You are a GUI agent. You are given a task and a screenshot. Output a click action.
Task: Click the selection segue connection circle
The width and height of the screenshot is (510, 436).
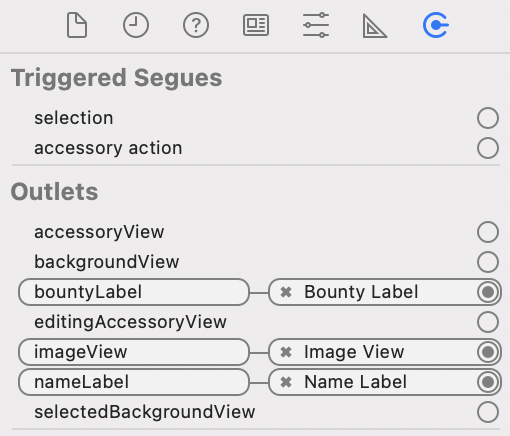488,118
